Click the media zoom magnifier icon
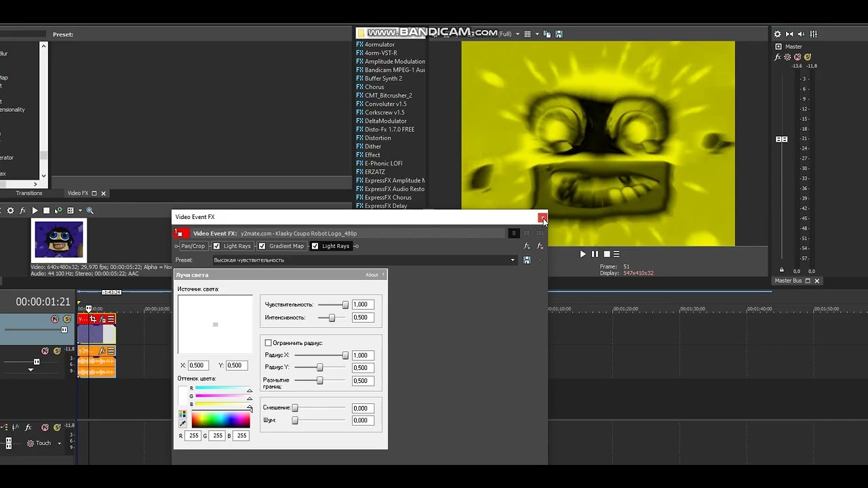 click(90, 211)
